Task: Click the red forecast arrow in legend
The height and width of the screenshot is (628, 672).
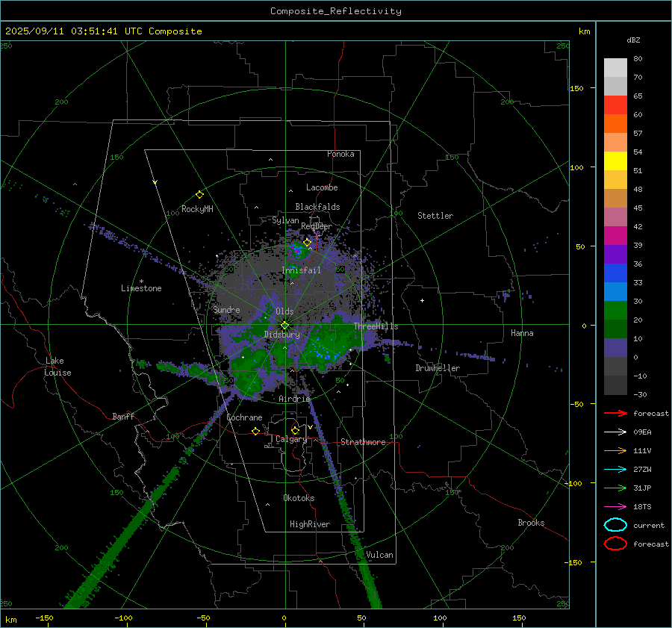Action: [x=615, y=413]
